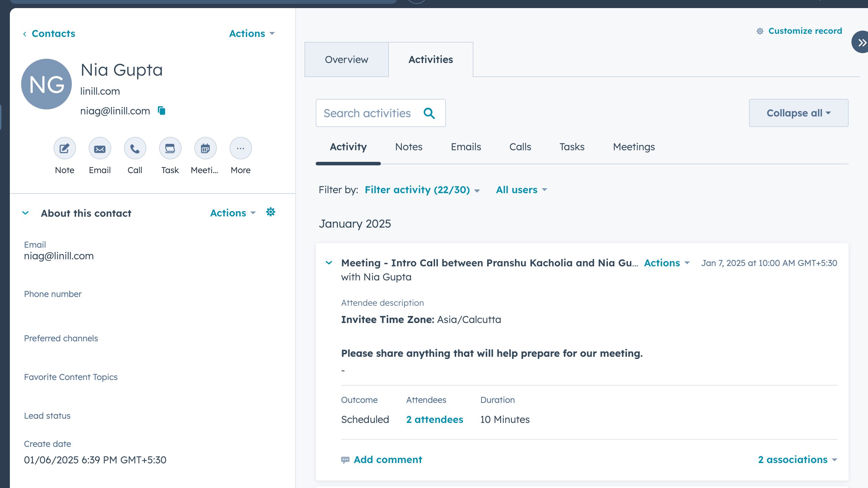Open the More options ellipsis icon
The image size is (868, 488).
click(240, 148)
